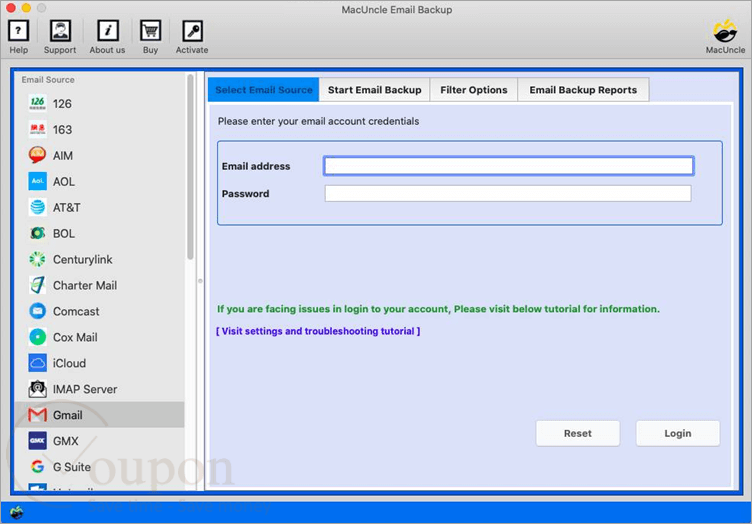Click the Activate label in toolbar

(x=192, y=50)
